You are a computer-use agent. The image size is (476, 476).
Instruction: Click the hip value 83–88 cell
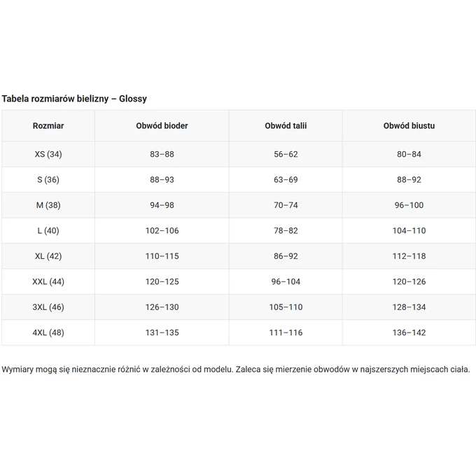click(162, 154)
